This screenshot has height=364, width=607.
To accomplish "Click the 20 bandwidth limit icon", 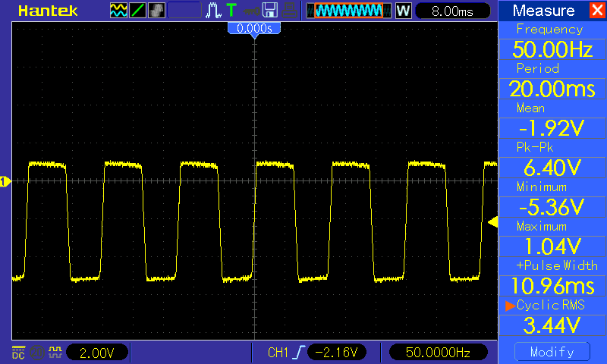I will click(x=37, y=352).
